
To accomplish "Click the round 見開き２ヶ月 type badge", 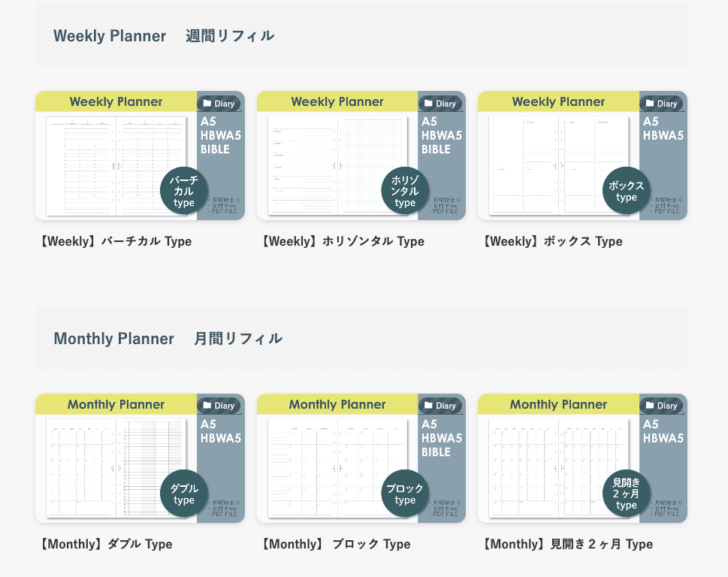I will [x=627, y=494].
